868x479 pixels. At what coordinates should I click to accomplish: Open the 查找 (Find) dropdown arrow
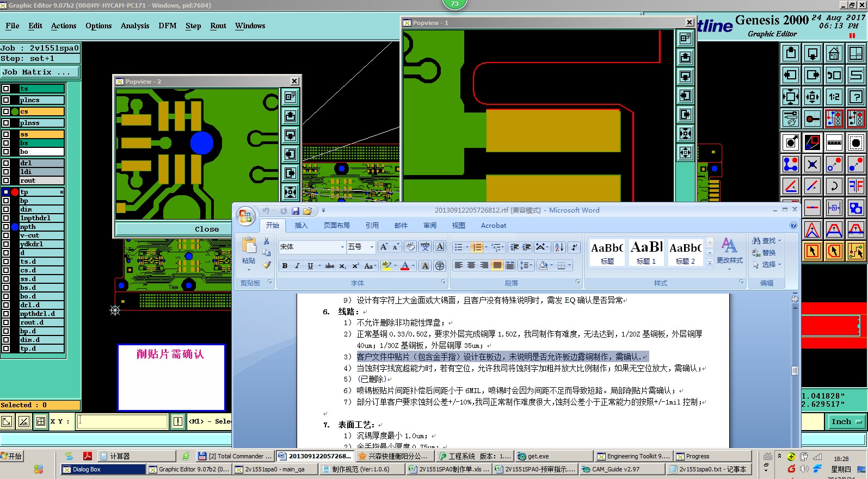(779, 241)
